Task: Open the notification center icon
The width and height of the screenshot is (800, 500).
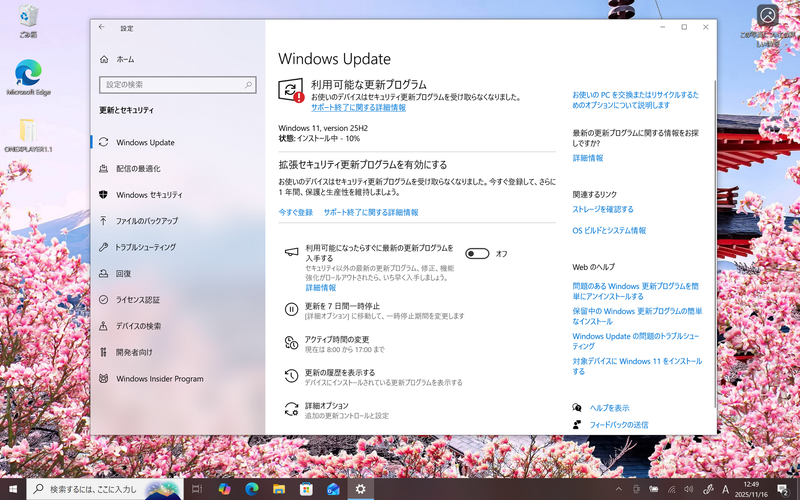Action: (783, 490)
